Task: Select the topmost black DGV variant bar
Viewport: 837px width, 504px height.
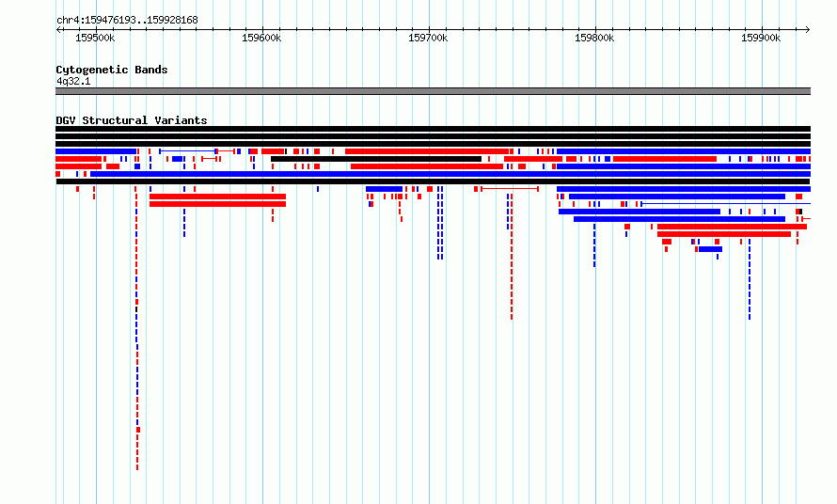Action: pos(433,129)
